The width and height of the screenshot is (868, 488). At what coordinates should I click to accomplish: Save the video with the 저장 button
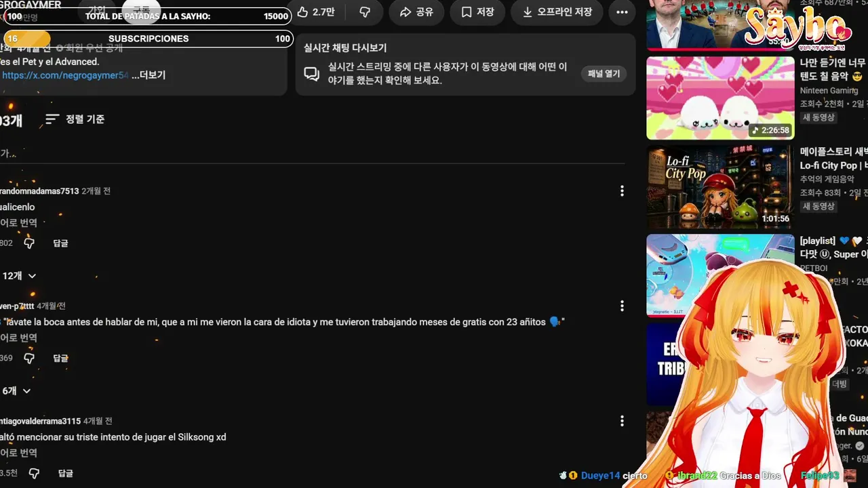click(477, 12)
